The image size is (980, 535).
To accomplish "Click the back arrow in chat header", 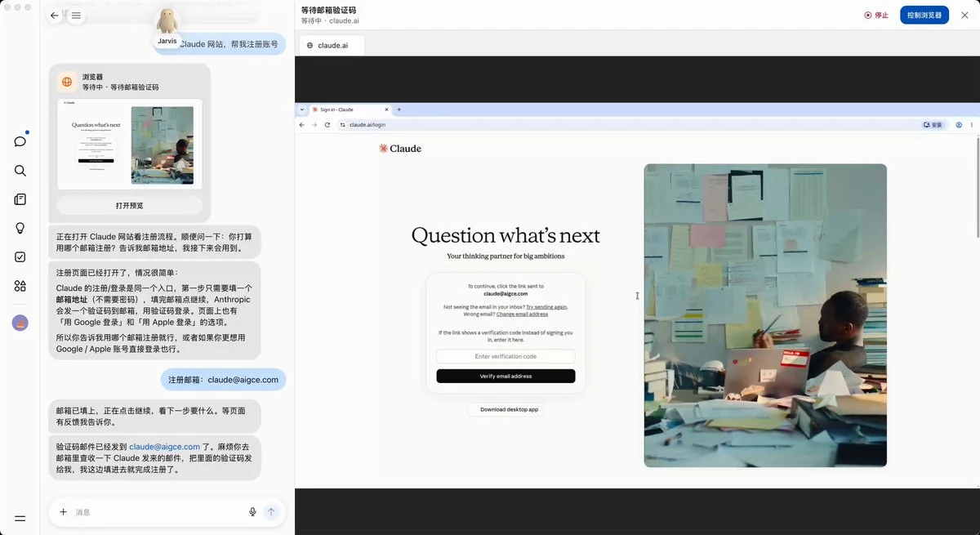I will click(55, 16).
